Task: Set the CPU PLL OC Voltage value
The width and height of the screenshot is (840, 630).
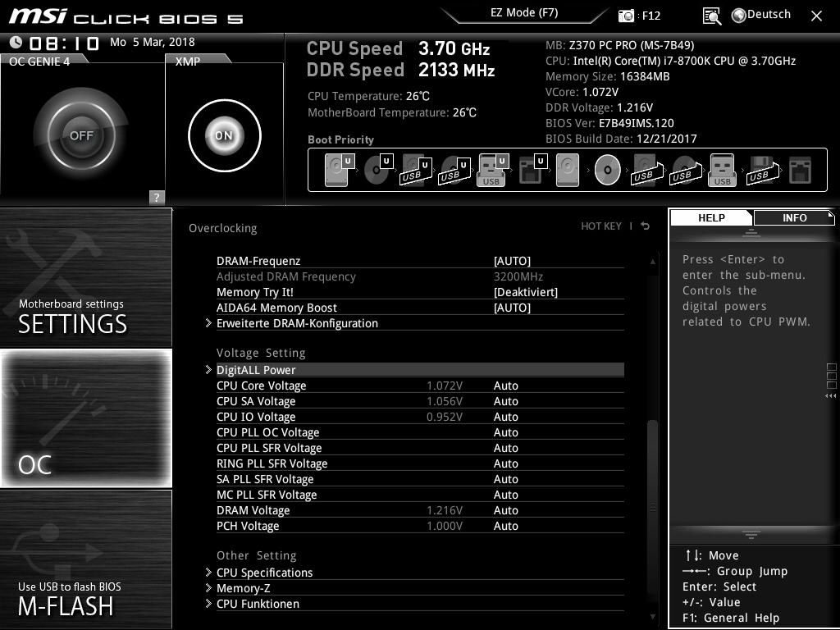Action: click(x=505, y=432)
